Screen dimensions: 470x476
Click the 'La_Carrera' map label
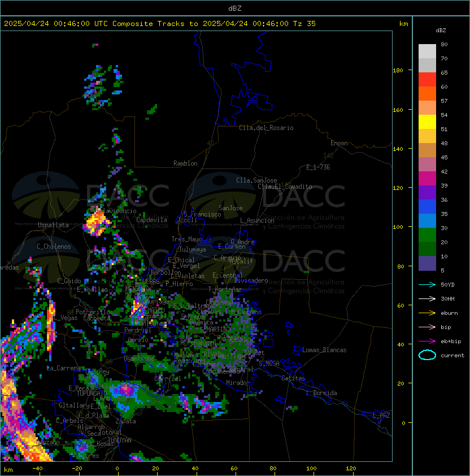pyautogui.click(x=63, y=368)
